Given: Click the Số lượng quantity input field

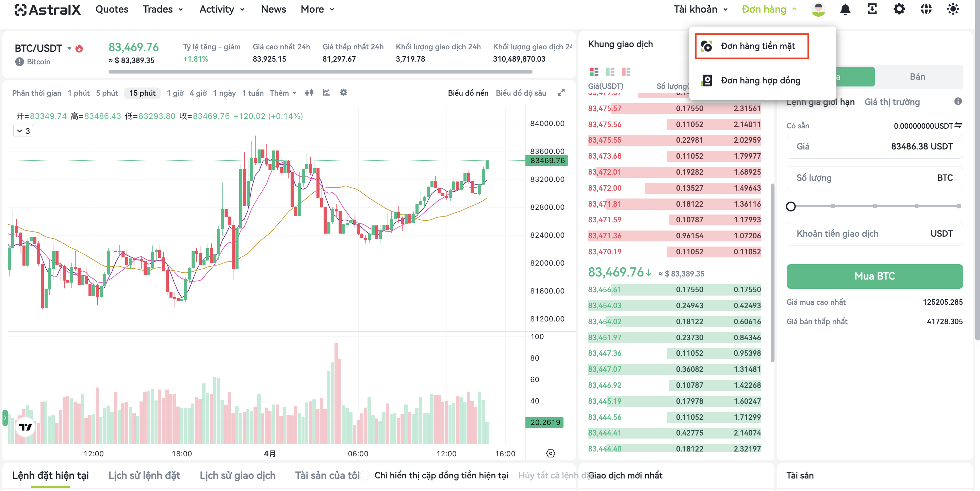Looking at the screenshot, I should [x=874, y=178].
